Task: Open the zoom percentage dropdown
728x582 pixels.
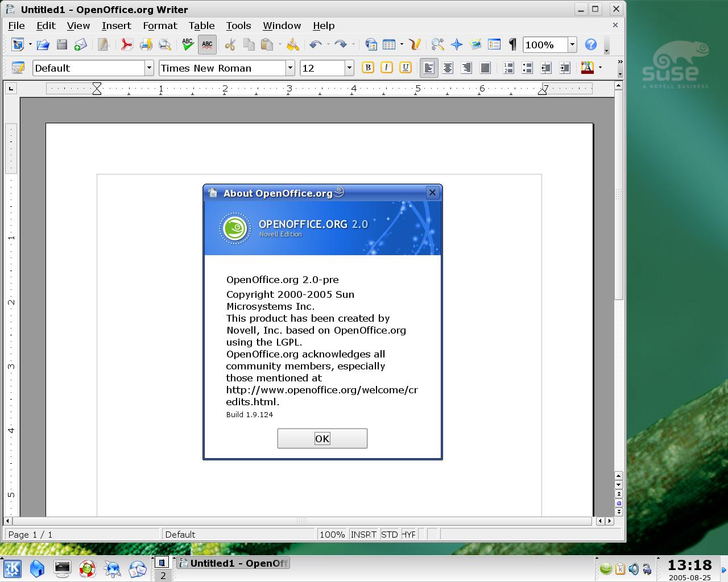Action: (572, 44)
